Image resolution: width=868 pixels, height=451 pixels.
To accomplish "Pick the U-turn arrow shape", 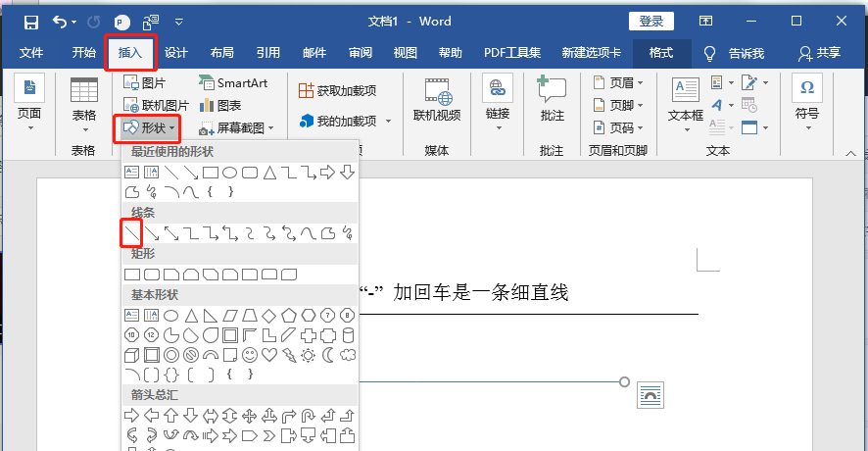I will tap(309, 416).
